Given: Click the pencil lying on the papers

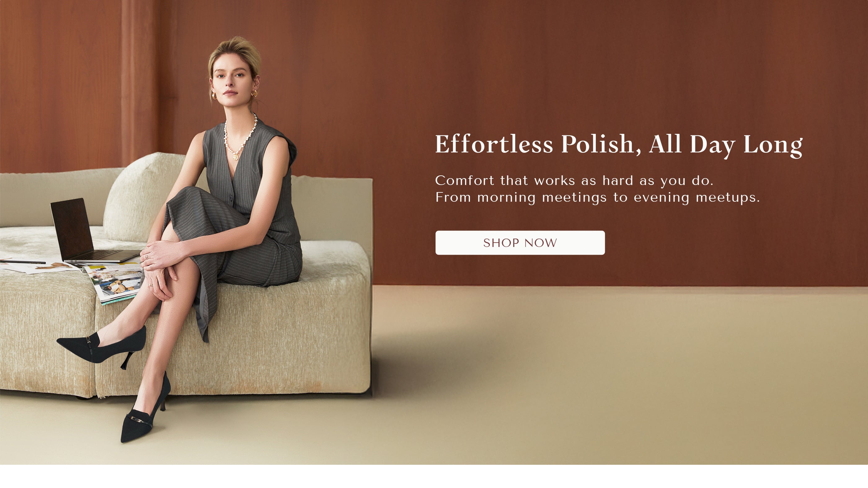Looking at the screenshot, I should tap(23, 262).
